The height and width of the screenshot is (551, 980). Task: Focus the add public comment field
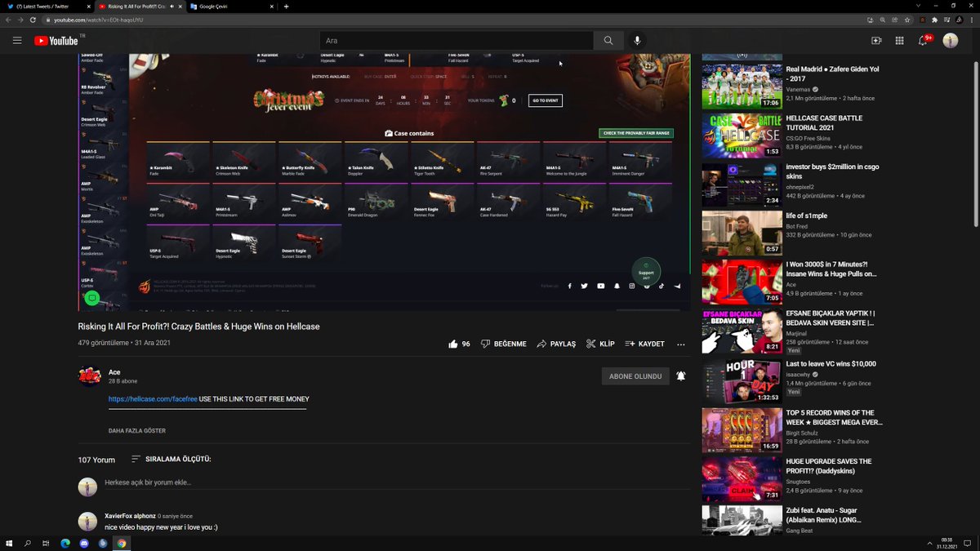[x=396, y=482]
